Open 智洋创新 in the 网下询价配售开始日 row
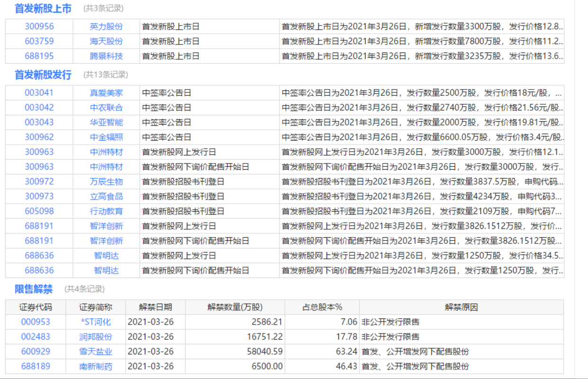Screen dimensions: 588x379 106,241
